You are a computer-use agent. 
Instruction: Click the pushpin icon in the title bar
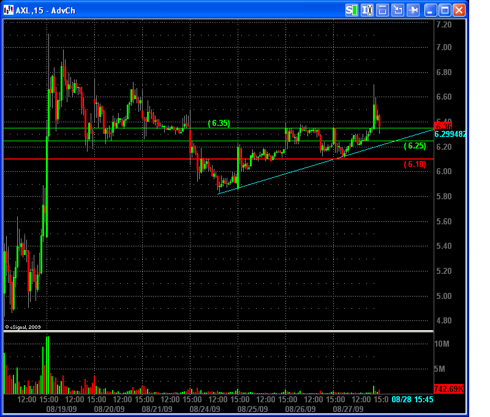[413, 10]
